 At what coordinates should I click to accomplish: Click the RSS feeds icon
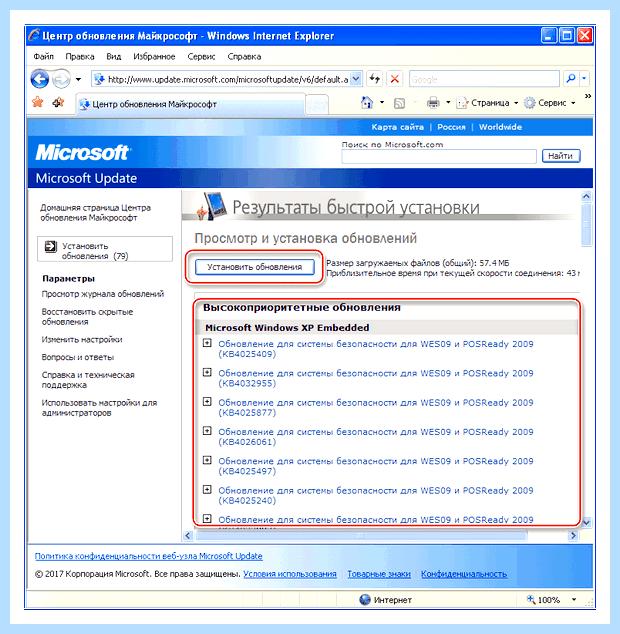[x=399, y=104]
